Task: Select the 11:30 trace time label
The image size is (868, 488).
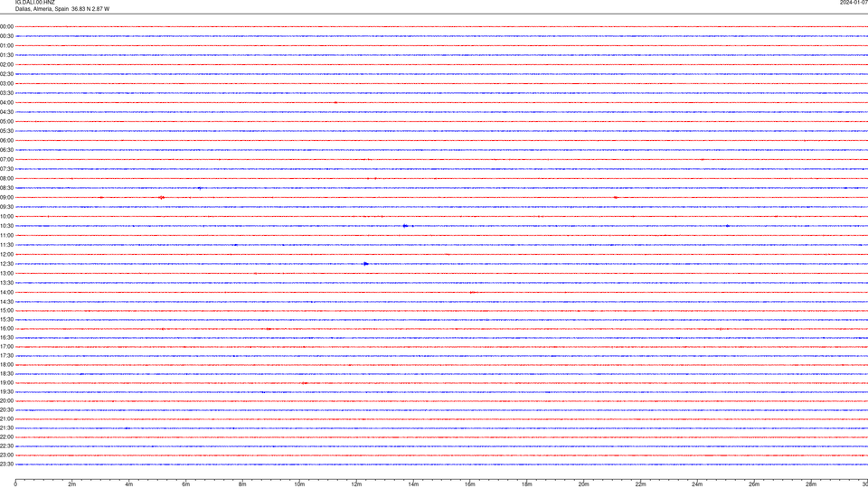Action: tap(6, 245)
